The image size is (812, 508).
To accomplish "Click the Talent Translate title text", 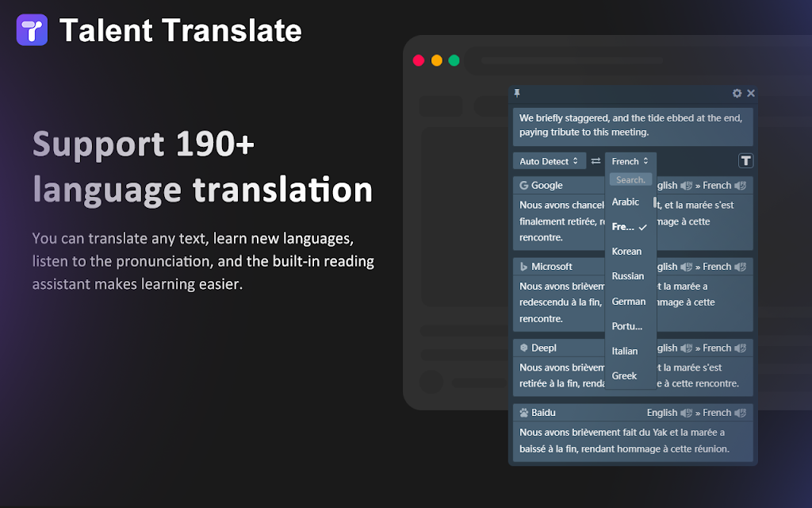I will [181, 30].
